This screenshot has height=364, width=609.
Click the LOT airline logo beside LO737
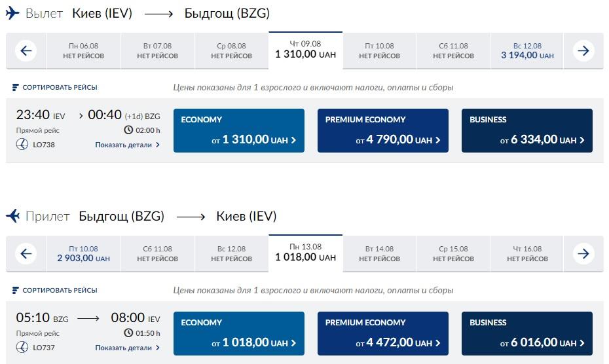(22, 347)
